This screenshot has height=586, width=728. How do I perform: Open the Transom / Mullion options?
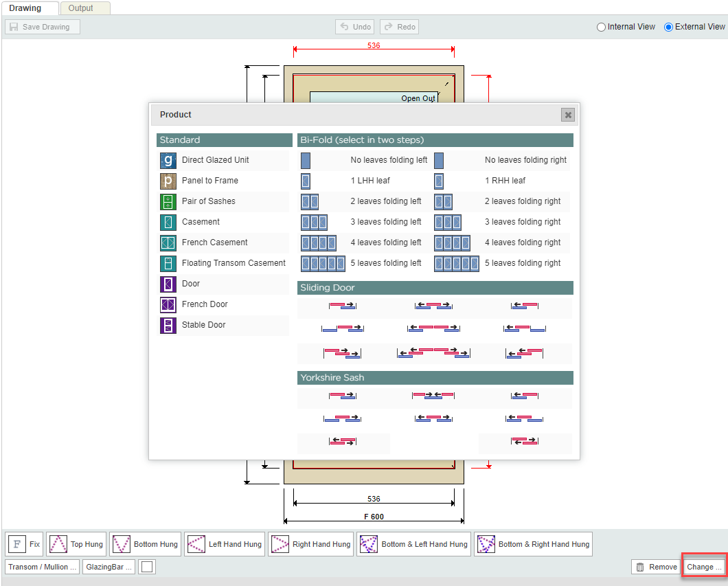(42, 567)
